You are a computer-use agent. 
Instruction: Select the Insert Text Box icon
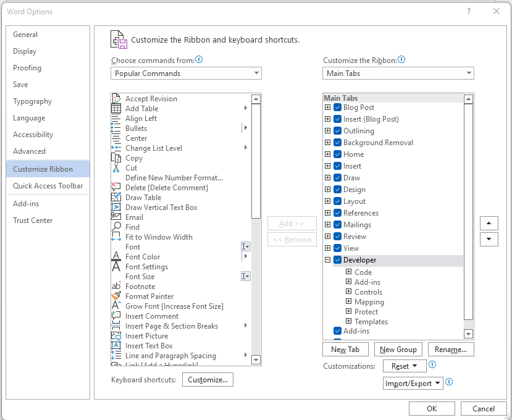pos(116,345)
